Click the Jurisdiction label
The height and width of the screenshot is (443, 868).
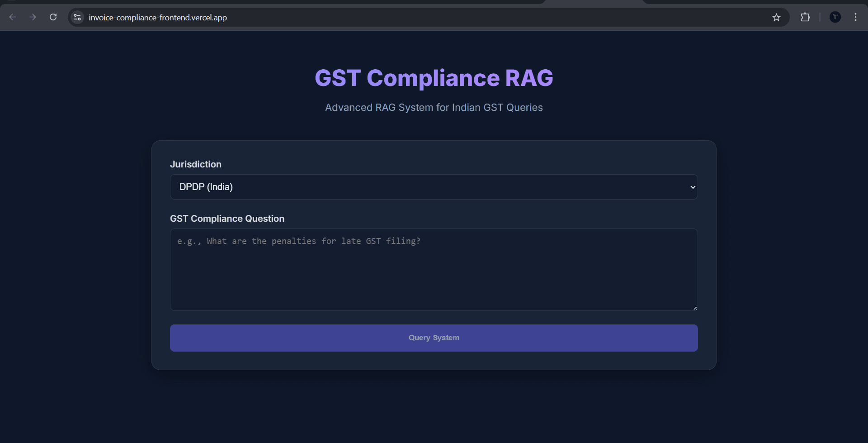pyautogui.click(x=196, y=164)
